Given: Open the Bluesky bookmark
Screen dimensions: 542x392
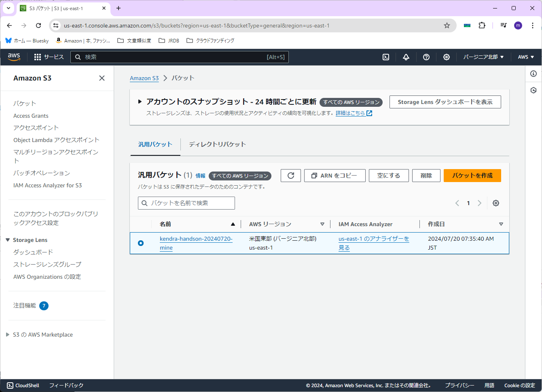Looking at the screenshot, I should tap(27, 40).
